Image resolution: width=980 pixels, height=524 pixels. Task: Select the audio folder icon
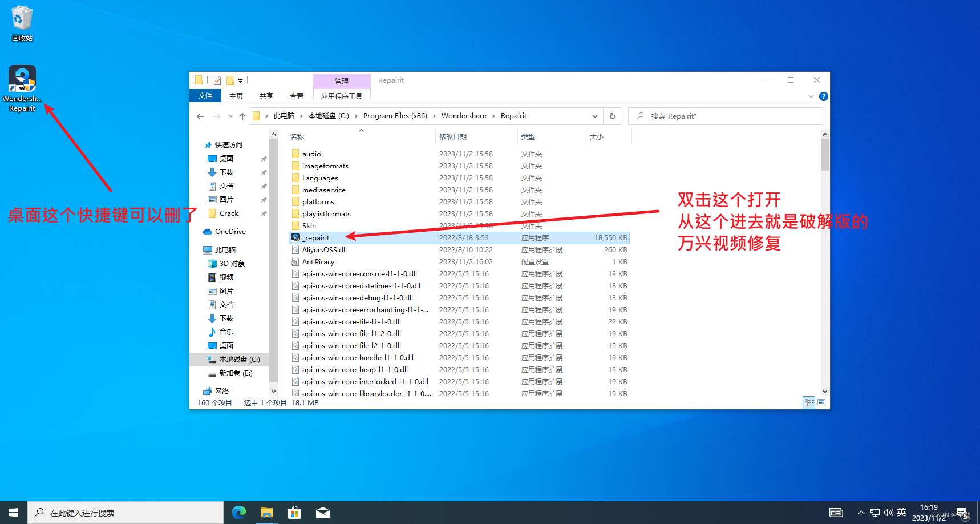(295, 154)
